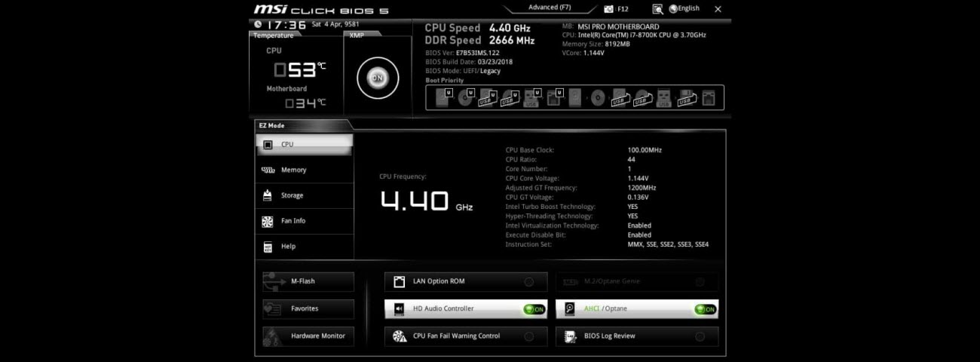This screenshot has width=980, height=362.
Task: Open the Favorites menu button
Action: [x=308, y=308]
